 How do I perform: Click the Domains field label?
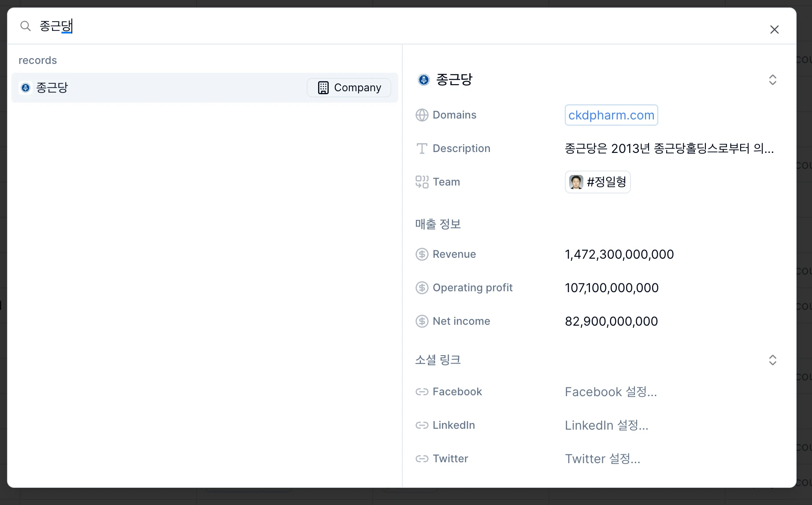tap(454, 115)
